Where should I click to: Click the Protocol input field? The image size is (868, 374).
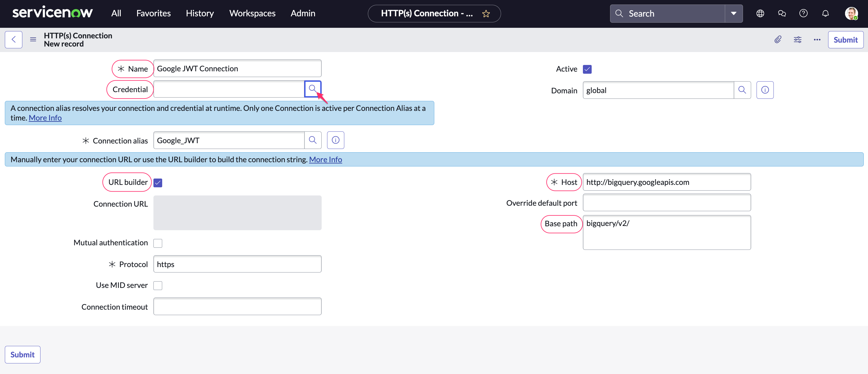(237, 264)
